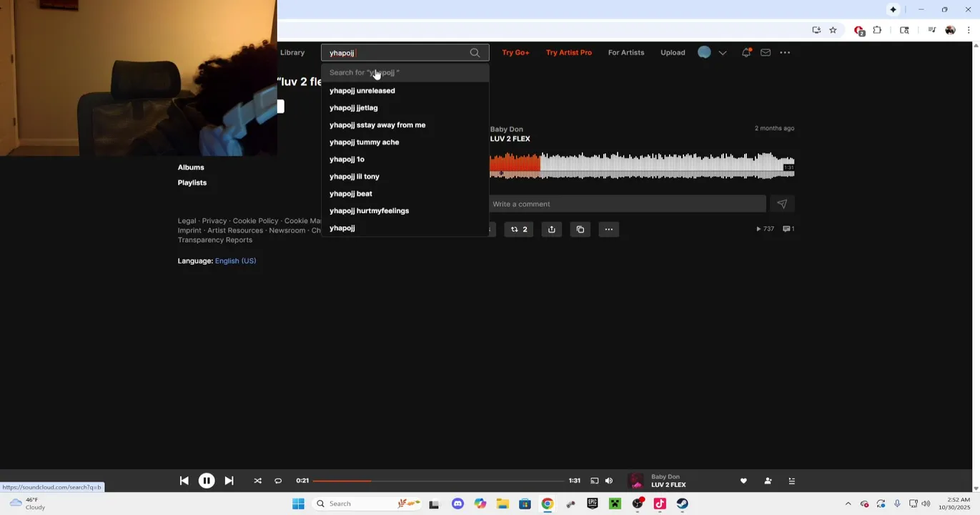Viewport: 980px width, 515px height.
Task: Show hidden system tray icons
Action: (848, 504)
